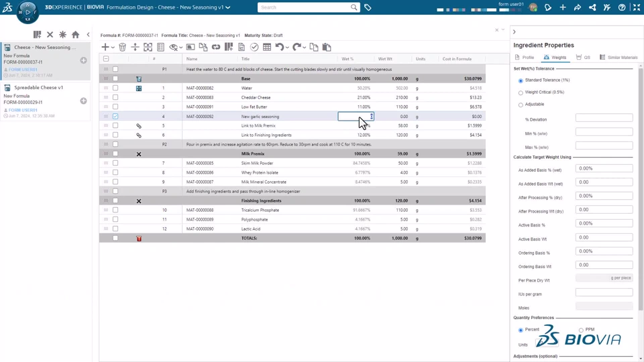This screenshot has width=644, height=362.
Task: Switch to the Profile tab
Action: [525, 58]
